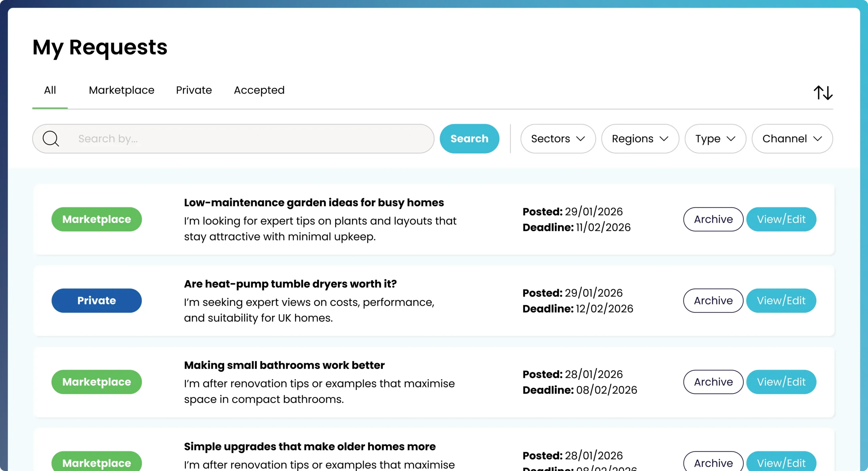Open the Accepted tab
The image size is (868, 471).
tap(259, 90)
